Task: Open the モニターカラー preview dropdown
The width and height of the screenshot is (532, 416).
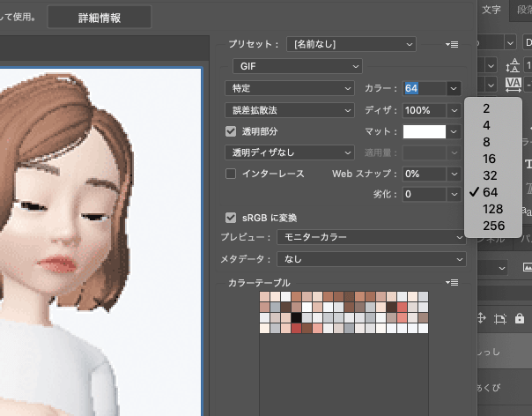Action: (x=370, y=237)
